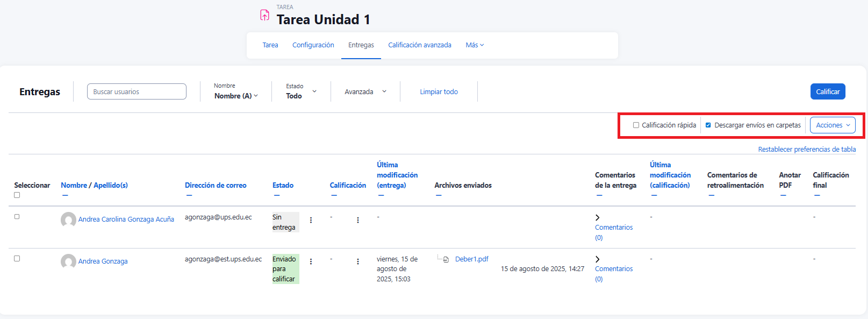Expand comments arrow for Andrea Gonzaga's submission
This screenshot has height=319, width=868.
[x=598, y=259]
